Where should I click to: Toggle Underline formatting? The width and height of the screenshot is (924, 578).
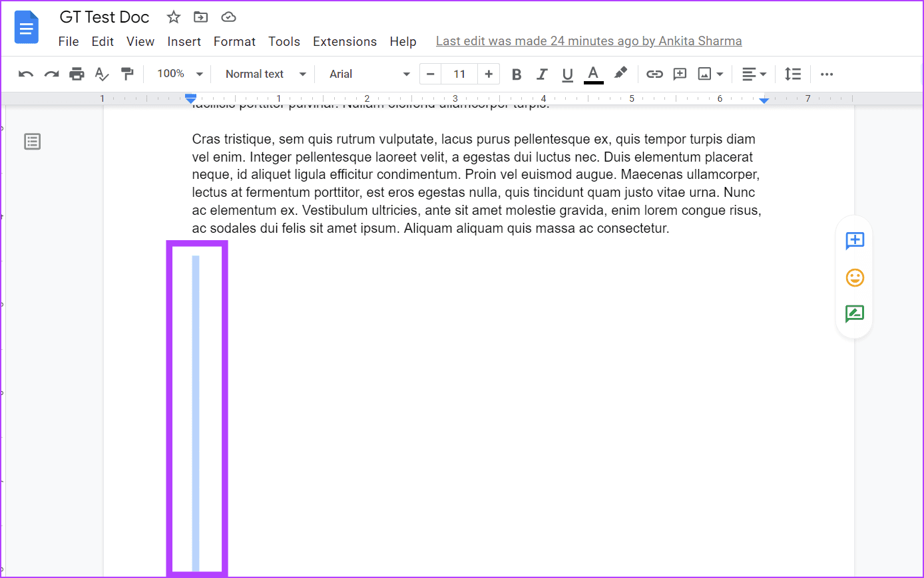(x=567, y=74)
